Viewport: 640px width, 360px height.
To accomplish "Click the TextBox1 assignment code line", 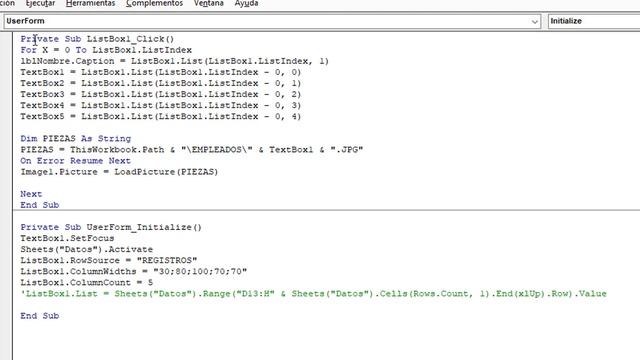I will pos(160,72).
